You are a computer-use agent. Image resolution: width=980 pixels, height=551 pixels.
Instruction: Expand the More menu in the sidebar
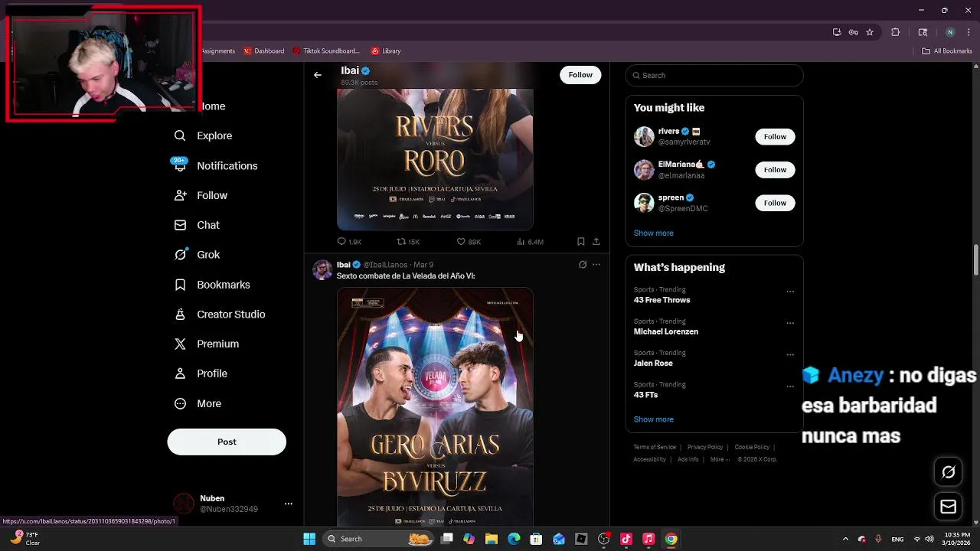(198, 403)
